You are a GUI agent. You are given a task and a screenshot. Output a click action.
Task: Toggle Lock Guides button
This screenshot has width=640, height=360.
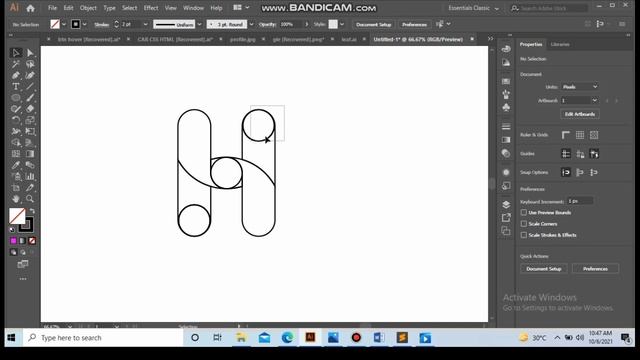pyautogui.click(x=580, y=154)
